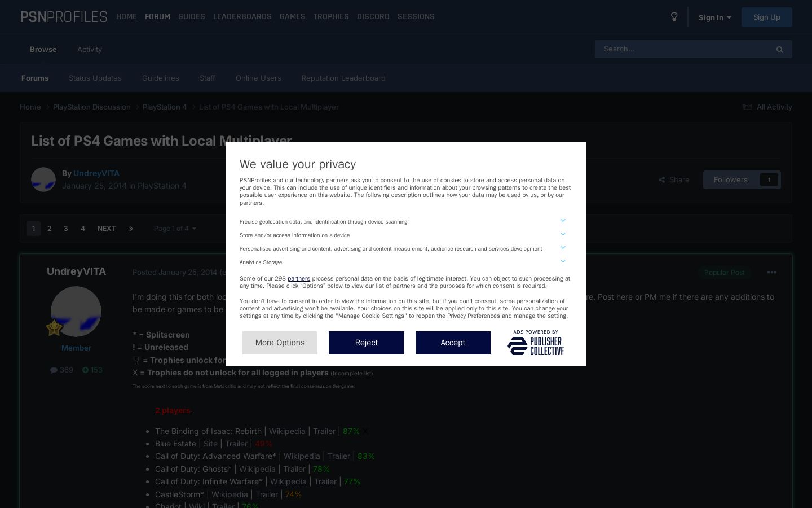Click the Home breadcrumb link
This screenshot has height=508, width=812.
pos(30,107)
